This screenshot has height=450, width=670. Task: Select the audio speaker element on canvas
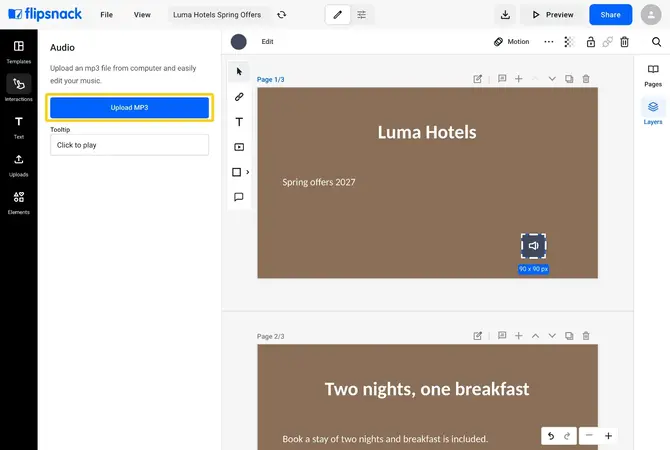tap(533, 246)
